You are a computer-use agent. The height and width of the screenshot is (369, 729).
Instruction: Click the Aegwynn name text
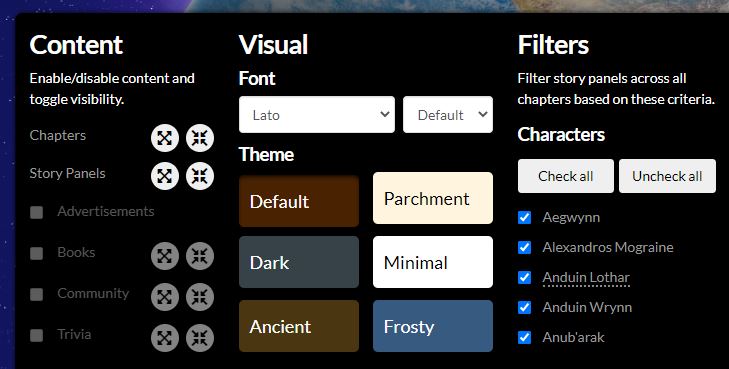point(571,217)
